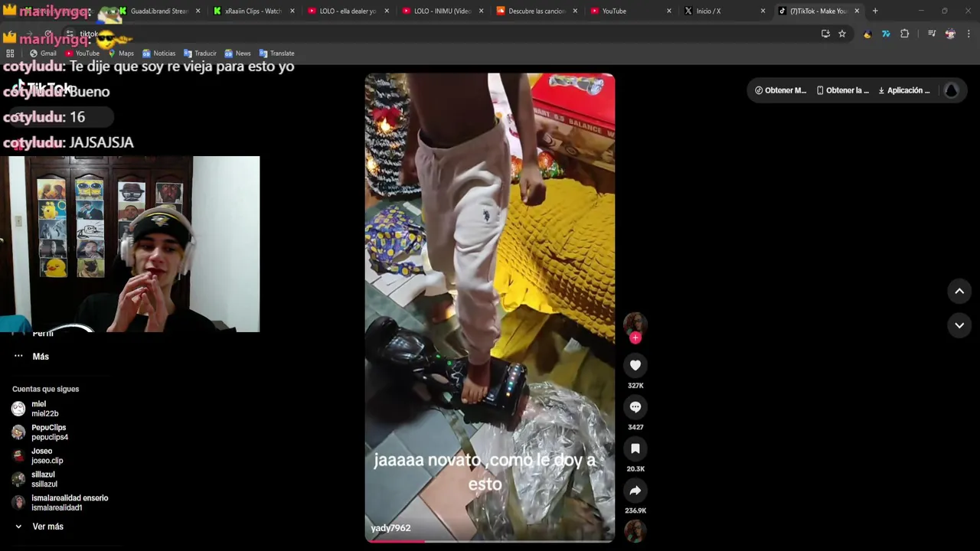
Task: Open Translate bookmark
Action: click(x=276, y=54)
